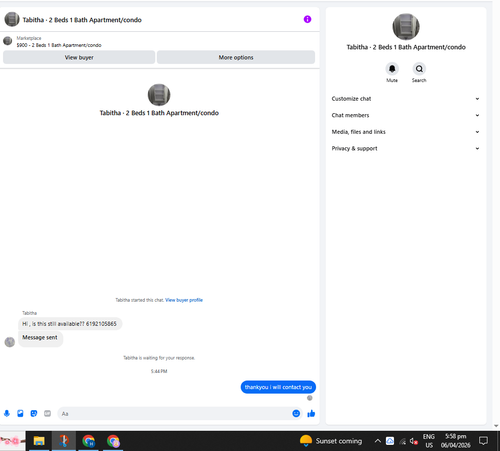The width and height of the screenshot is (500, 451).
Task: Open the network tray icon
Action: tap(402, 441)
